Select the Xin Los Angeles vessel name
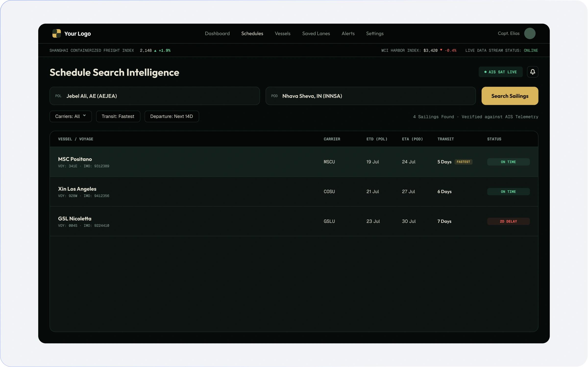This screenshot has height=367, width=588. coord(77,189)
